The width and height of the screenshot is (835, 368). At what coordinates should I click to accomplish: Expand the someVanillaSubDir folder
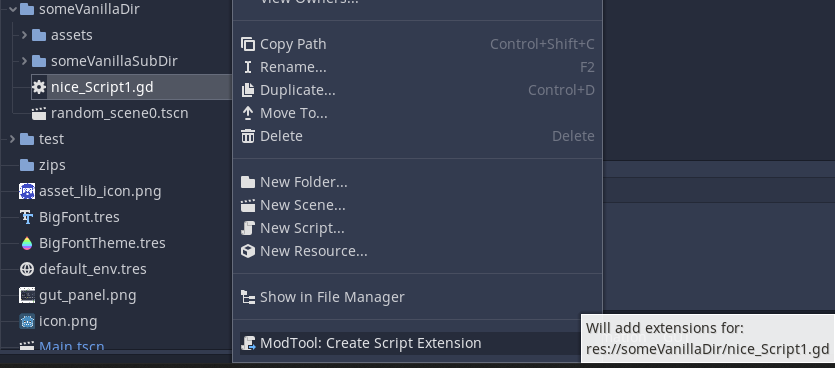(x=24, y=61)
